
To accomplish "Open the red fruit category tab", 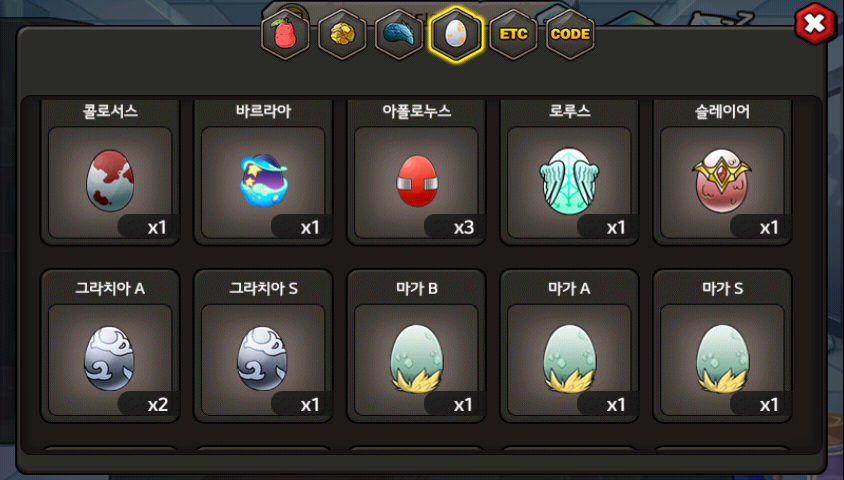I will (x=285, y=34).
